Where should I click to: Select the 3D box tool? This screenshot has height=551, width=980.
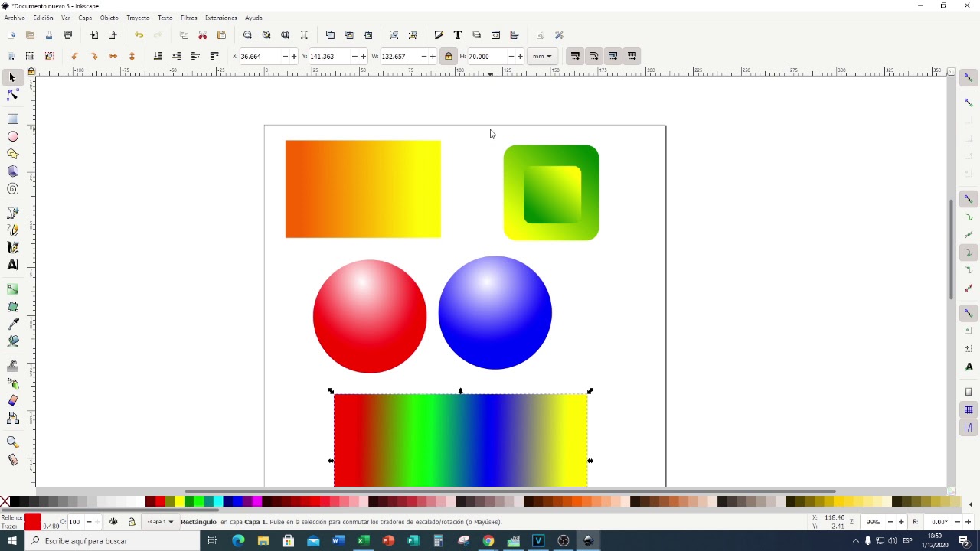tap(12, 171)
